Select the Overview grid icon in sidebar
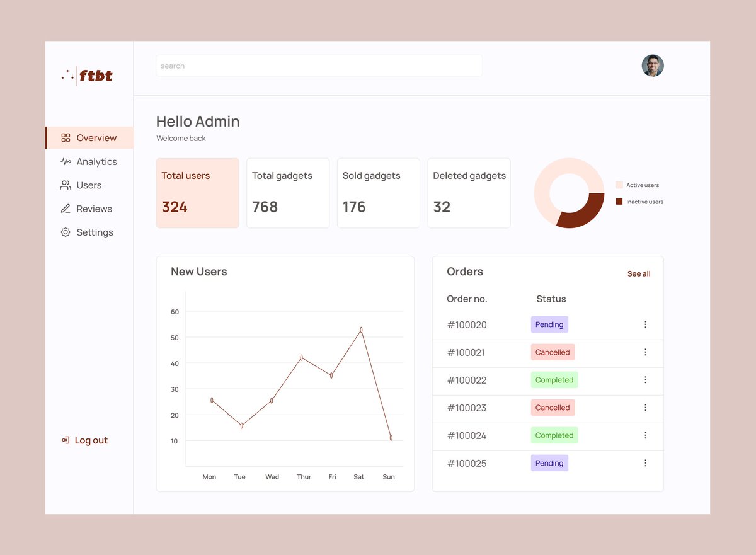The width and height of the screenshot is (756, 555). pos(65,137)
